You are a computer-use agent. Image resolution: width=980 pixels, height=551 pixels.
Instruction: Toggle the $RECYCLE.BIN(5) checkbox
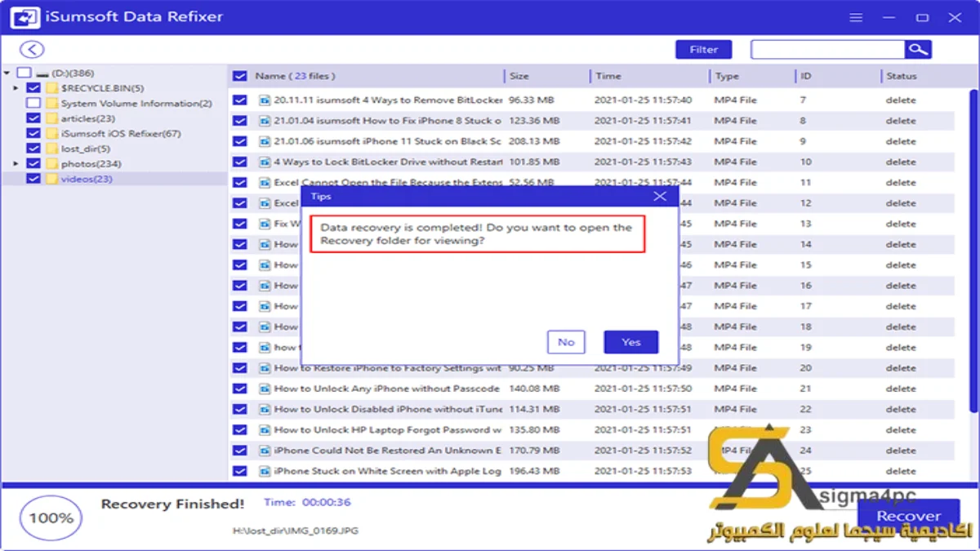pos(33,88)
